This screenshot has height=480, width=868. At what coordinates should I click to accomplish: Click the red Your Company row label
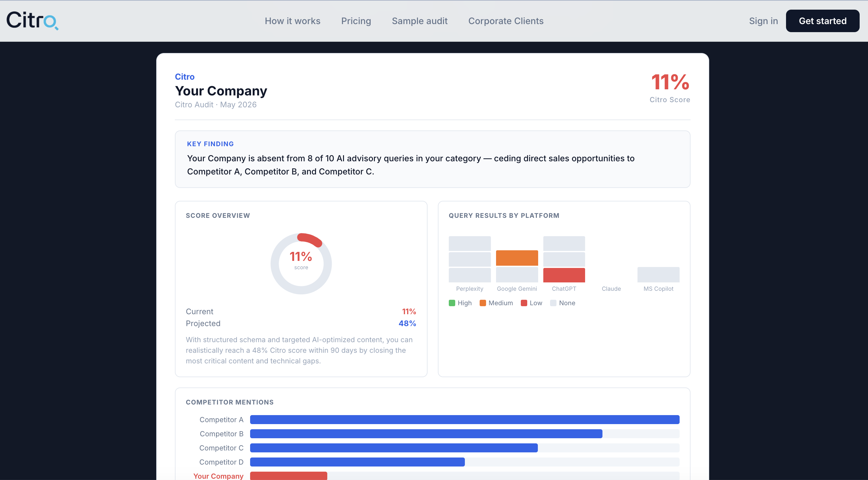218,476
